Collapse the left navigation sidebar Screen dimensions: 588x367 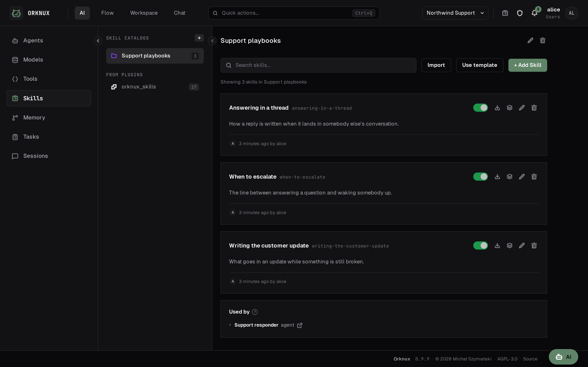(98, 41)
